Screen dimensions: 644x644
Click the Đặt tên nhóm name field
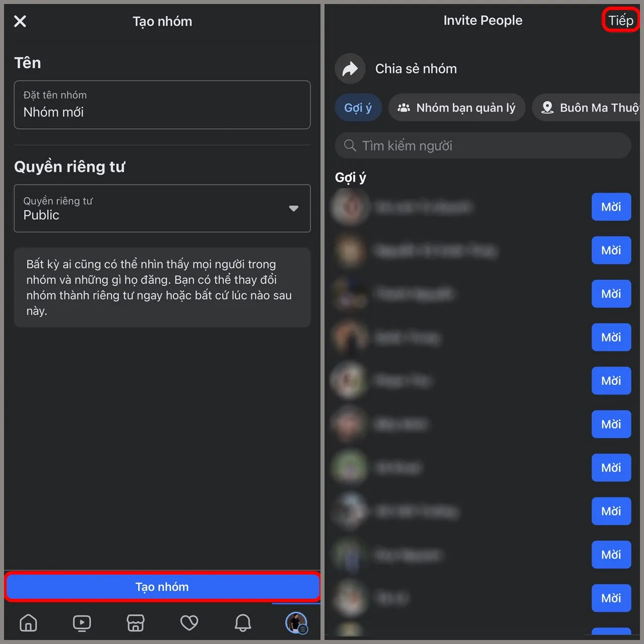coord(162,105)
